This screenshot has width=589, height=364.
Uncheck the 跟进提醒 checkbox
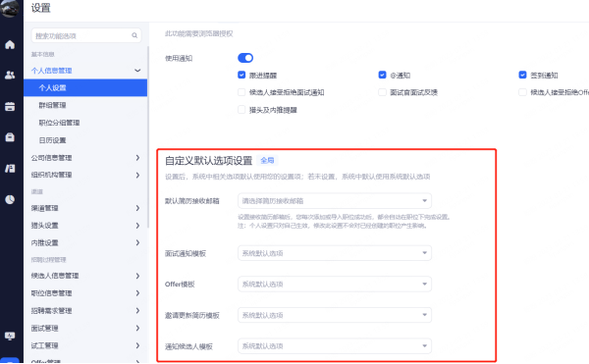[x=241, y=75]
